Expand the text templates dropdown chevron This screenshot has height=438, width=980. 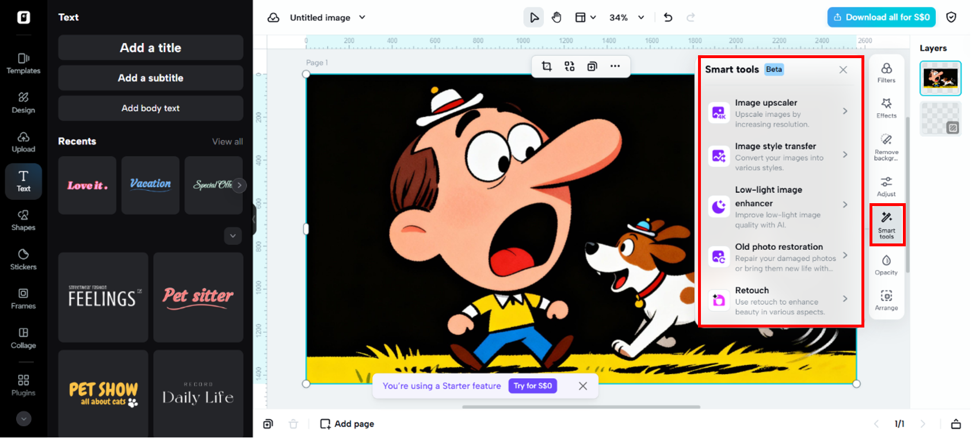(232, 235)
